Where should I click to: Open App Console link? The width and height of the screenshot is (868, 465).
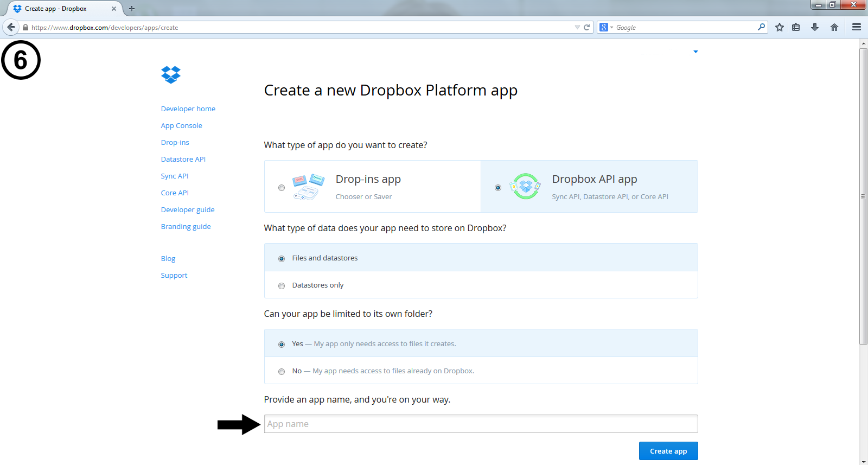pos(181,125)
